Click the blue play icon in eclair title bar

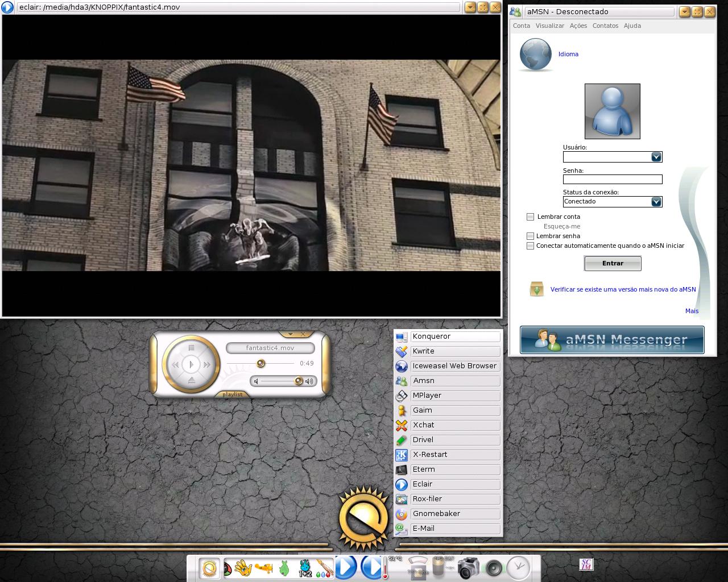[x=7, y=7]
